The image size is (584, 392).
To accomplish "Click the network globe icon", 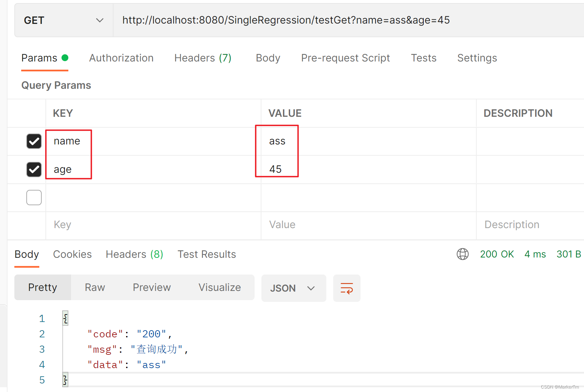I will [463, 254].
